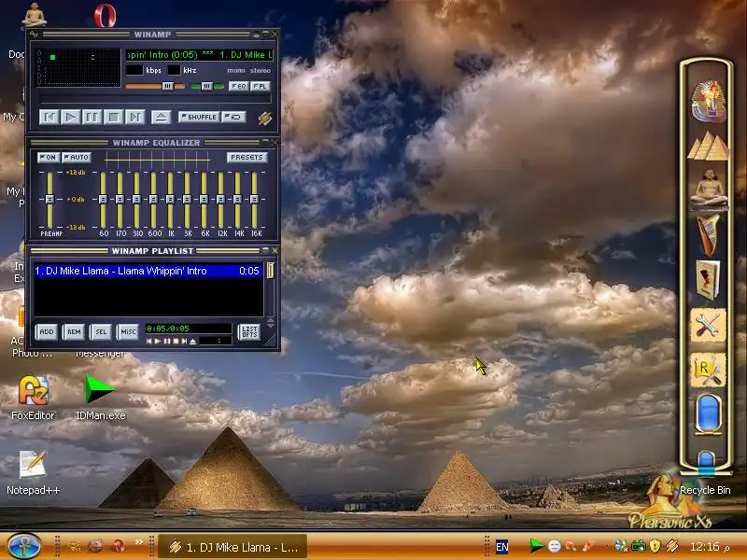Click the blue cartouche icon in side dock
Viewport: 747px width, 560px height.
708,413
